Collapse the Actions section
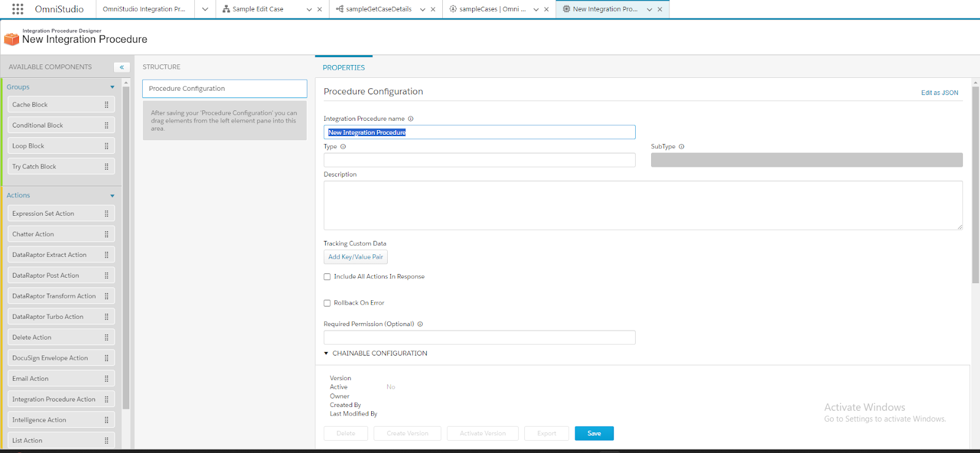Image resolution: width=980 pixels, height=453 pixels. click(x=112, y=196)
